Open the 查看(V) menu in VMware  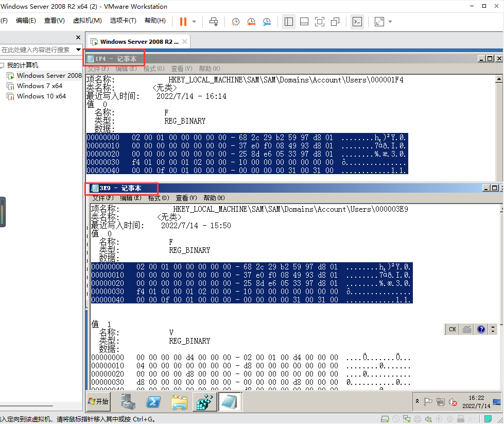click(x=55, y=21)
